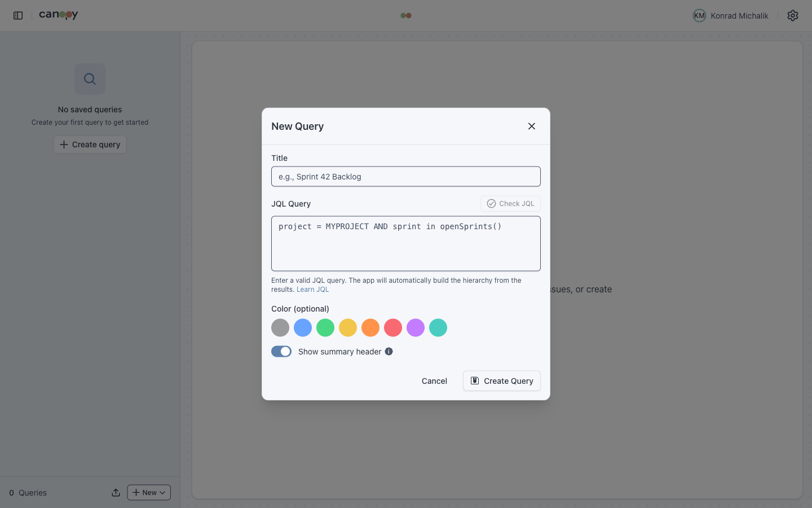This screenshot has height=508, width=812.
Task: Select the teal color swatch
Action: [438, 327]
